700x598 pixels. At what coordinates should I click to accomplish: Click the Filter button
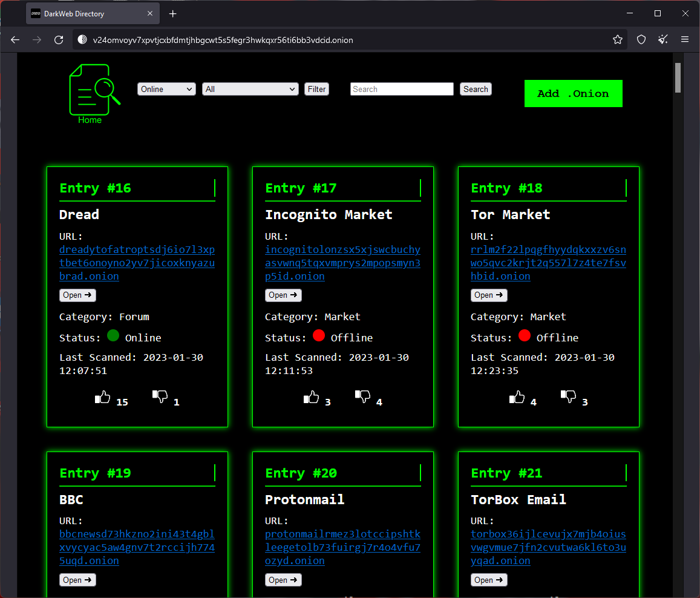[316, 90]
